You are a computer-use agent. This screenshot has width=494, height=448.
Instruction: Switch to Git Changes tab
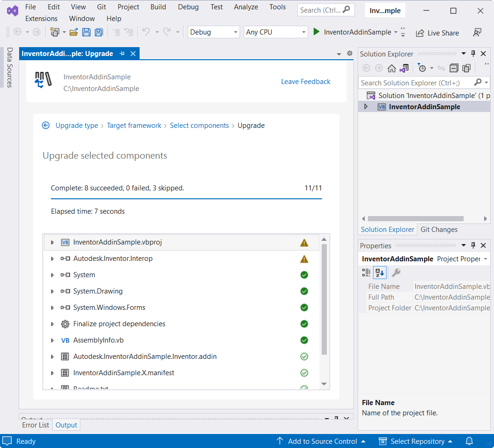pyautogui.click(x=439, y=230)
